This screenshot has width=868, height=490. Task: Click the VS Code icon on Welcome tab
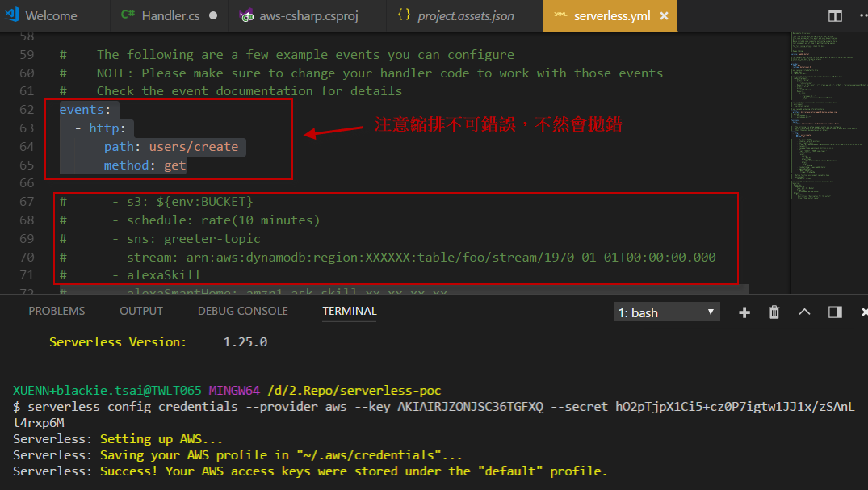pos(11,15)
